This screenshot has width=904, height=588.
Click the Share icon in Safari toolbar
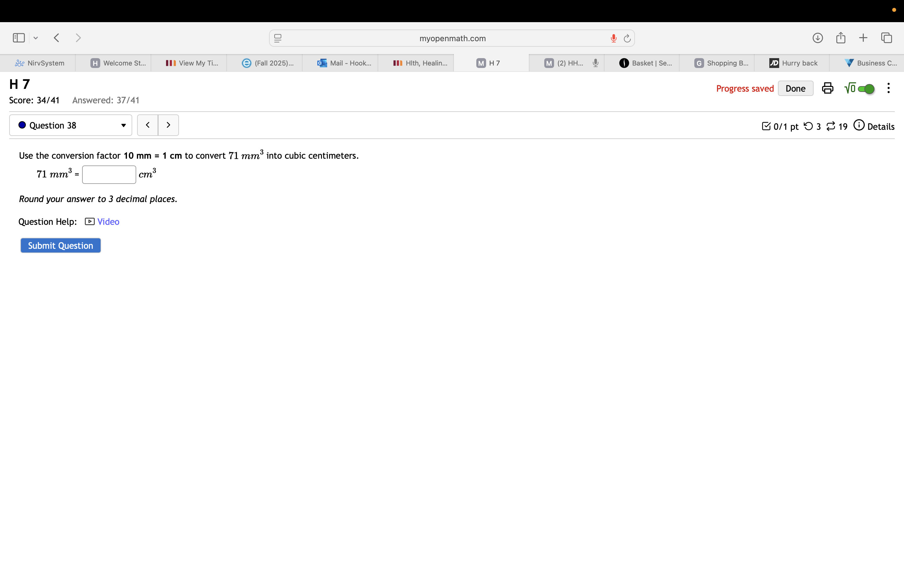[841, 38]
